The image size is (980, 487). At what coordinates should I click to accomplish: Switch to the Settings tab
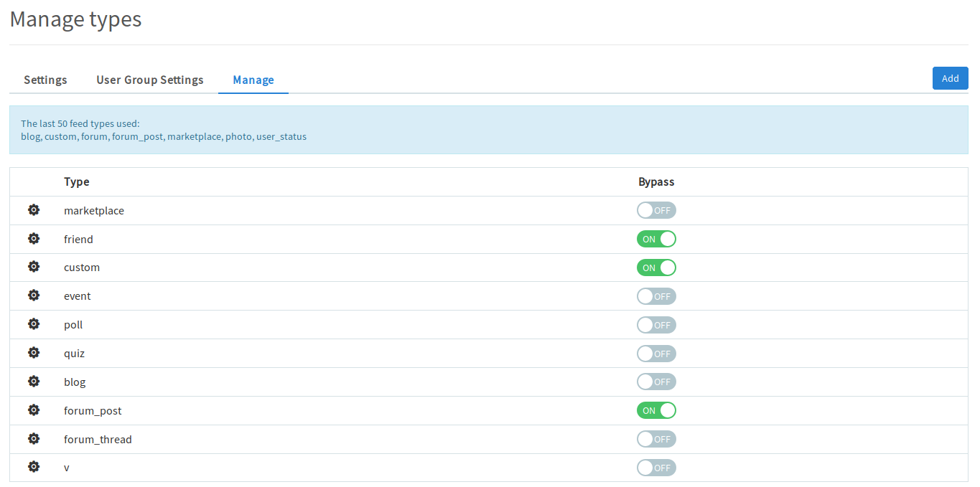45,80
